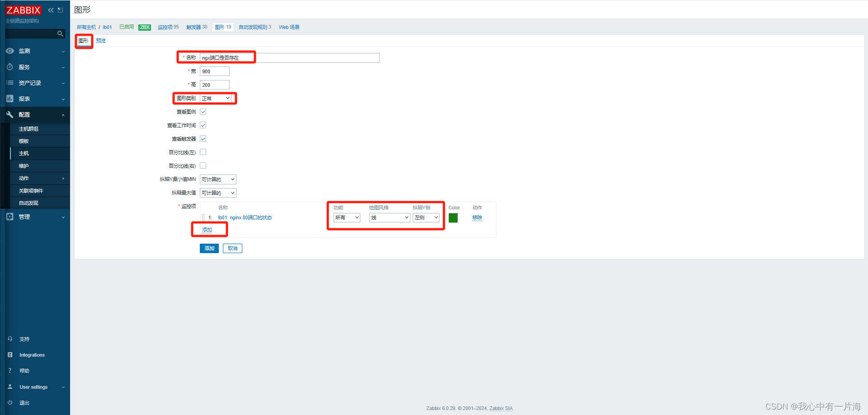Click the sidebar search input box
The image size is (868, 415).
tap(31, 33)
